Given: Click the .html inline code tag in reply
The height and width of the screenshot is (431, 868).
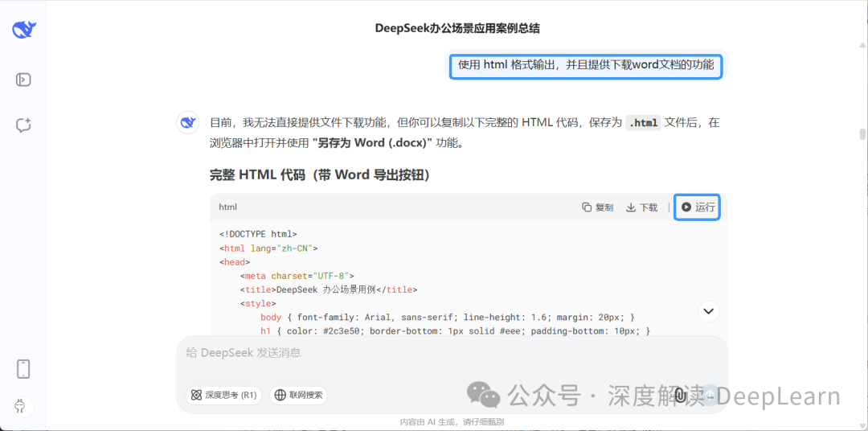Looking at the screenshot, I should (643, 123).
